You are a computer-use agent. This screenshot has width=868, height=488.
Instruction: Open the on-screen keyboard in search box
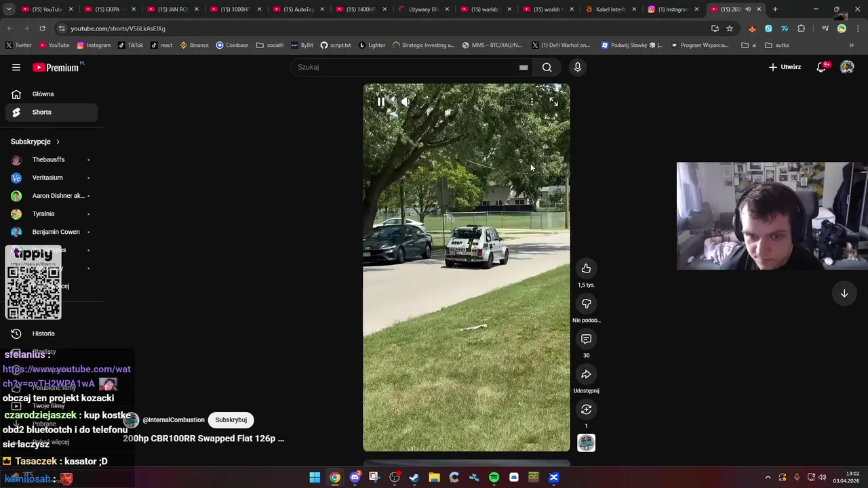524,67
